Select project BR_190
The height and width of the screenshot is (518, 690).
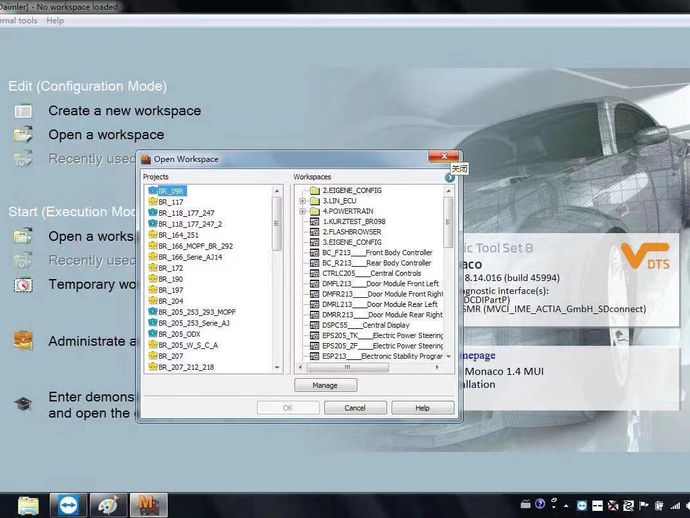[x=171, y=279]
